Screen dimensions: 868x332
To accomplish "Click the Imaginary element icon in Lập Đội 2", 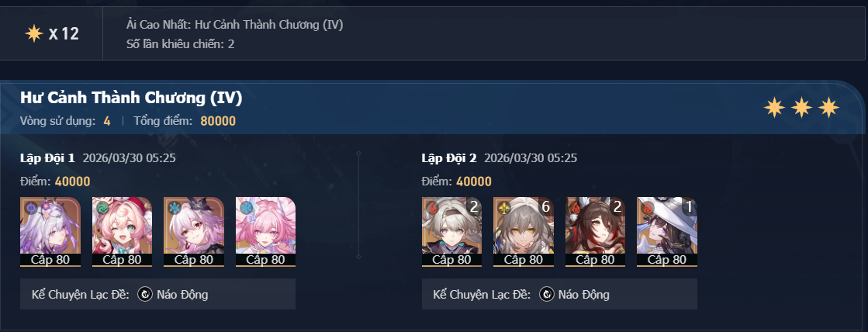I will pos(504,208).
